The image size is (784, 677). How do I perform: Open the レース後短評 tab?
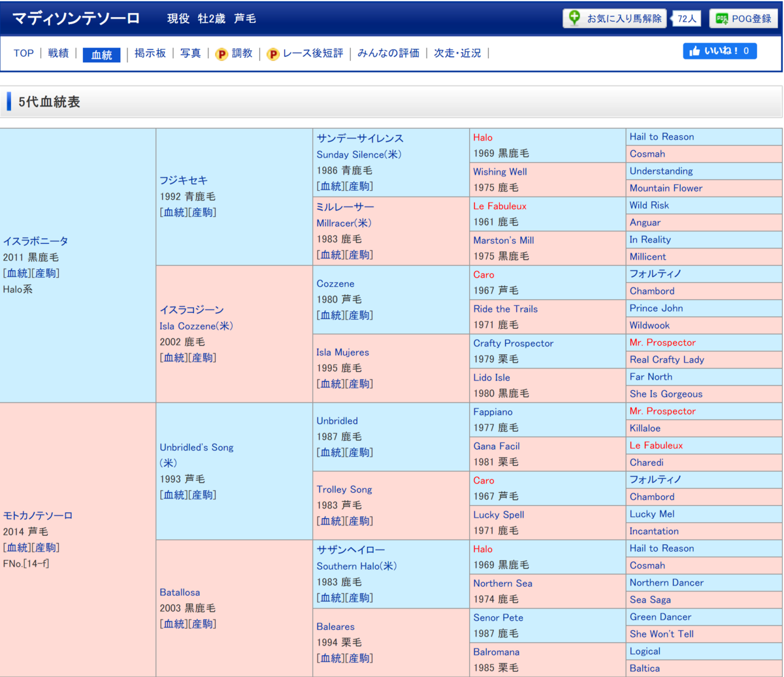coord(313,54)
